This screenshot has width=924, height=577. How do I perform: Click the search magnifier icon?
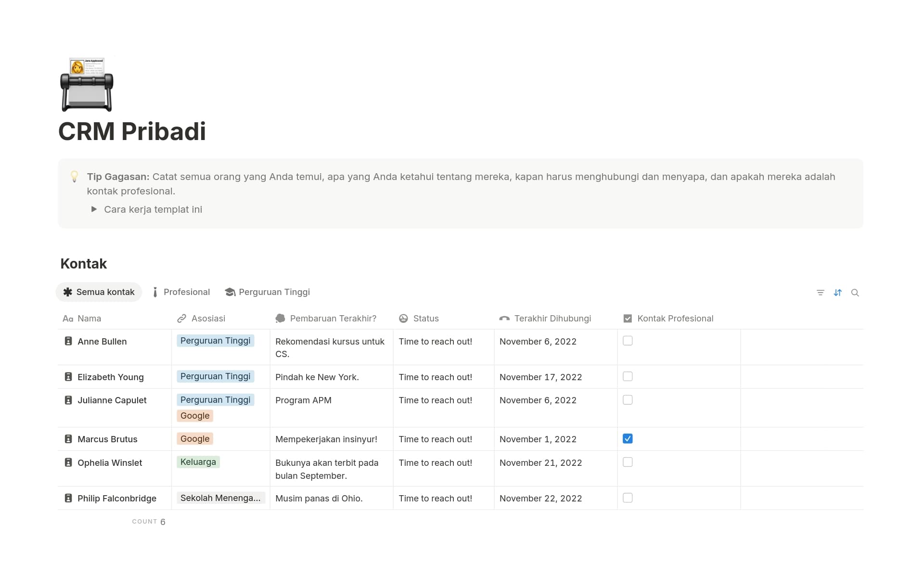click(855, 293)
